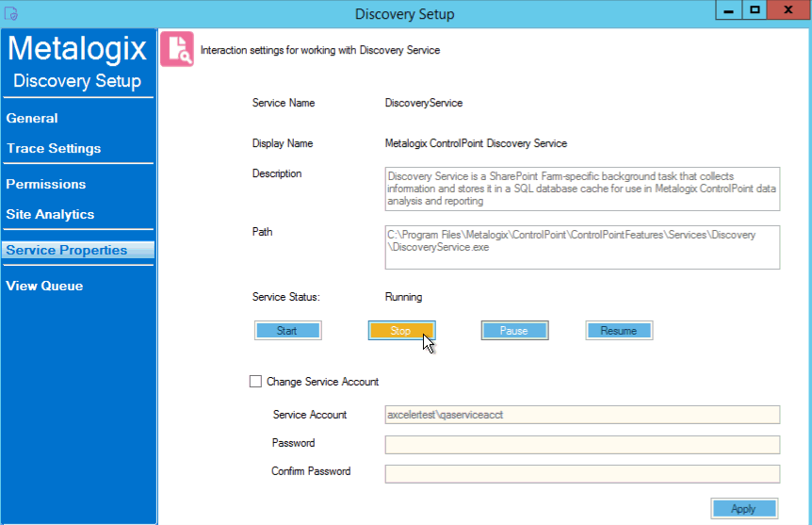Viewport: 812px width, 525px height.
Task: Go to Trace Settings
Action: point(54,149)
